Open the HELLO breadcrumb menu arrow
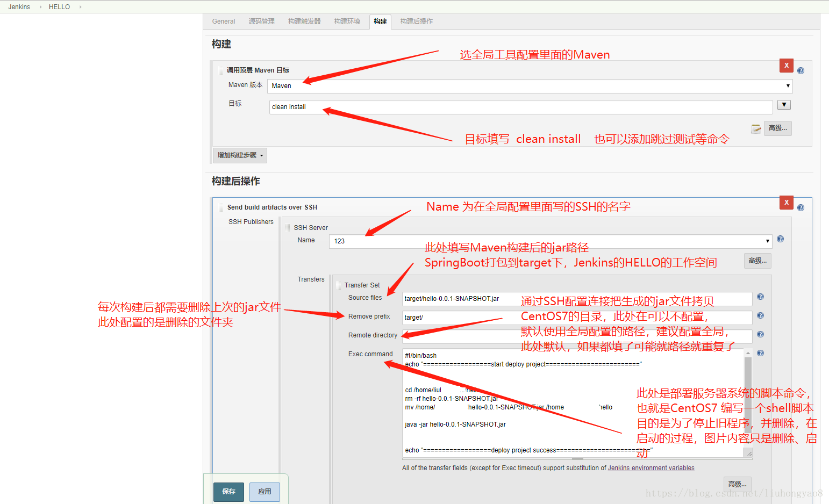The height and width of the screenshot is (504, 829). 80,7
